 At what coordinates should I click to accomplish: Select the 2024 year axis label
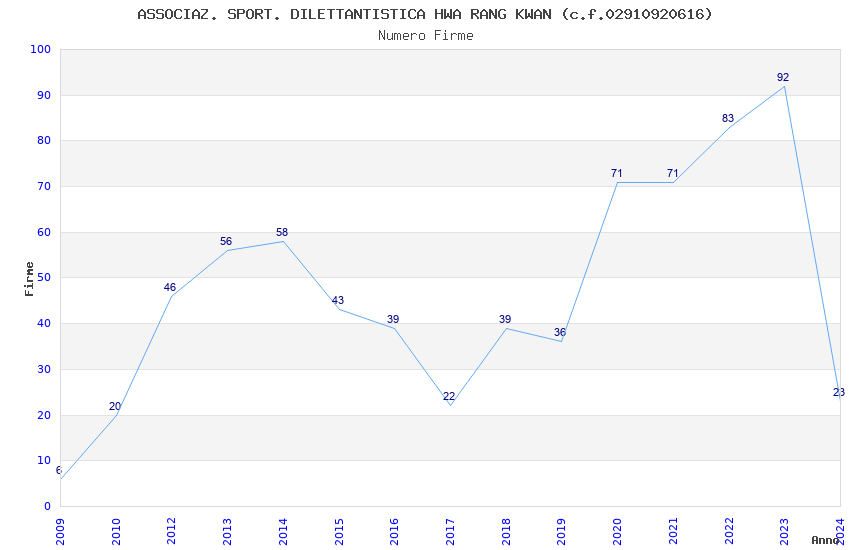(840, 532)
